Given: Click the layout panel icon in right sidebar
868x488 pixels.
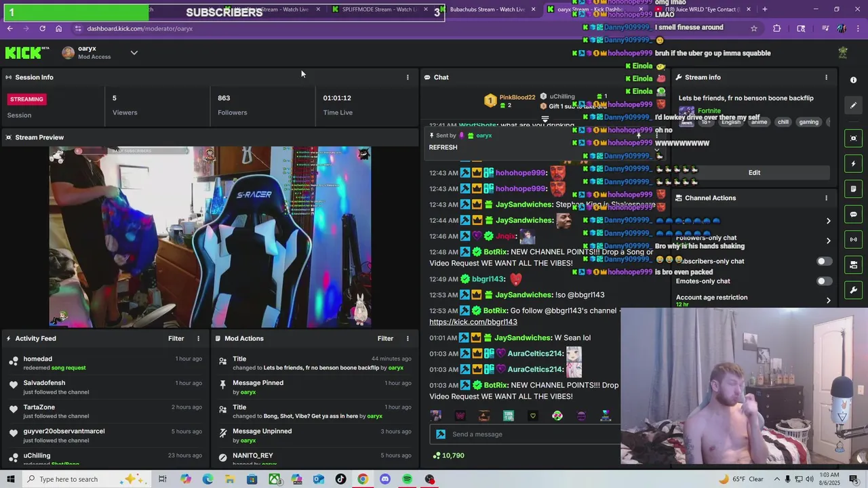Looking at the screenshot, I should pyautogui.click(x=853, y=265).
